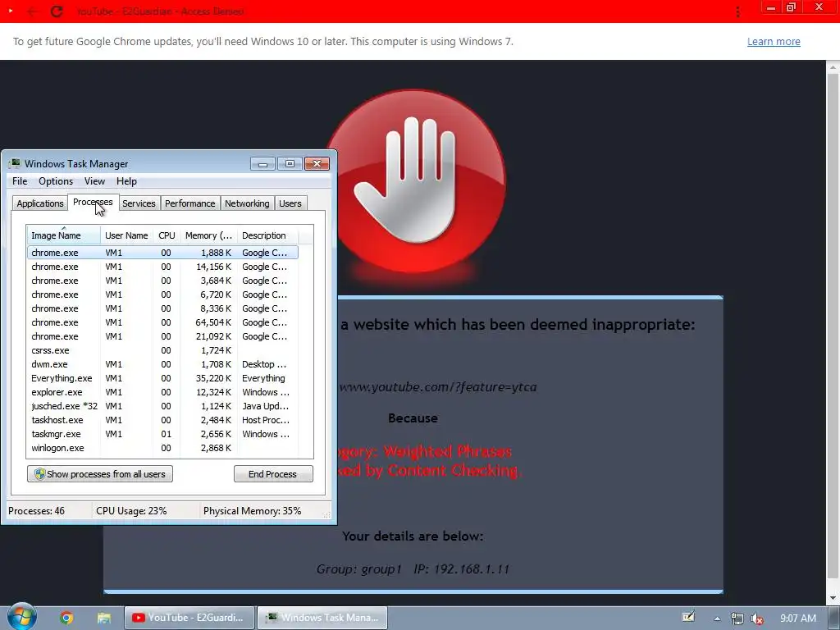Select the winlogon.exe process row
Image resolution: width=840 pixels, height=630 pixels.
click(162, 448)
